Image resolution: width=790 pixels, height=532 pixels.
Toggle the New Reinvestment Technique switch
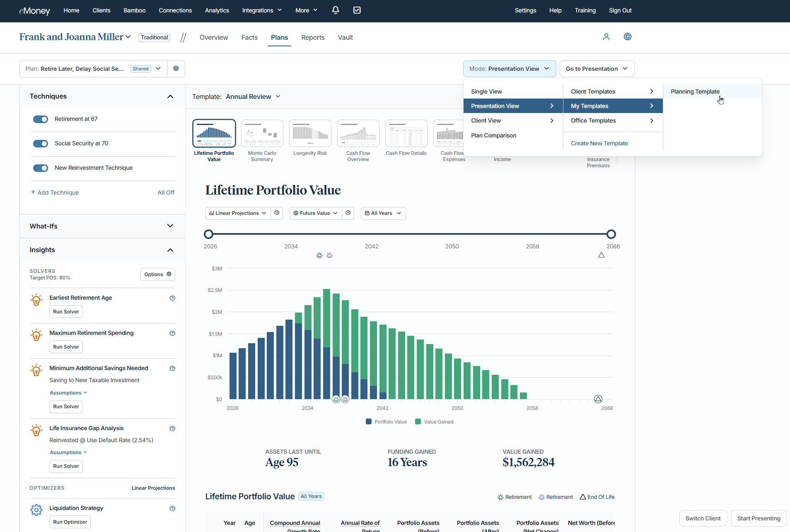coord(41,168)
